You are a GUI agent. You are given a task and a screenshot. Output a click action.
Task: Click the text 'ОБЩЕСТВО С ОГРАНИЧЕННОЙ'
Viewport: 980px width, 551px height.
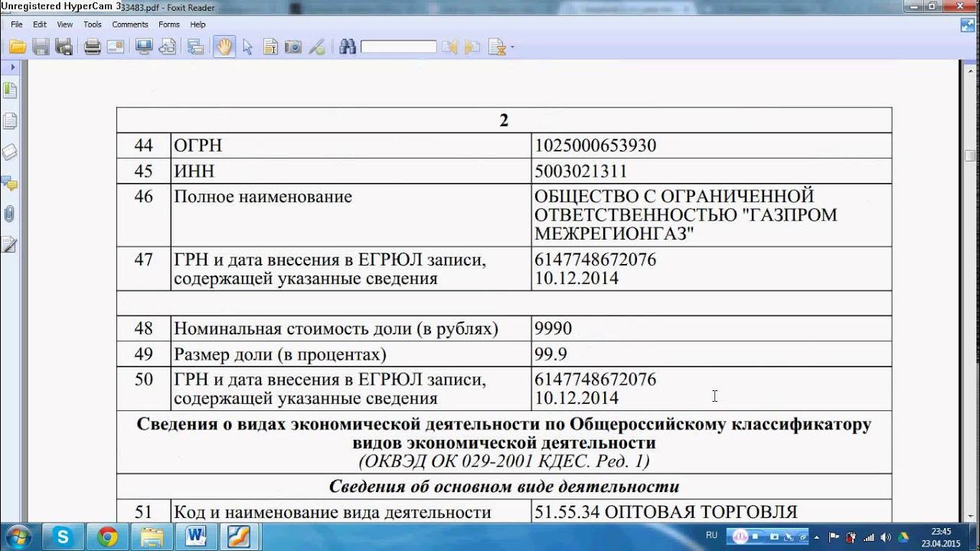674,197
